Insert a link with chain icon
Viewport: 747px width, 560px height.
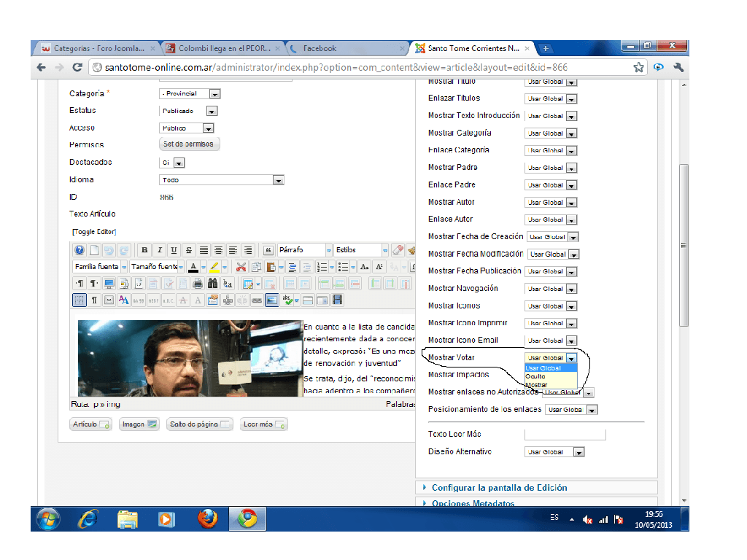[x=257, y=300]
